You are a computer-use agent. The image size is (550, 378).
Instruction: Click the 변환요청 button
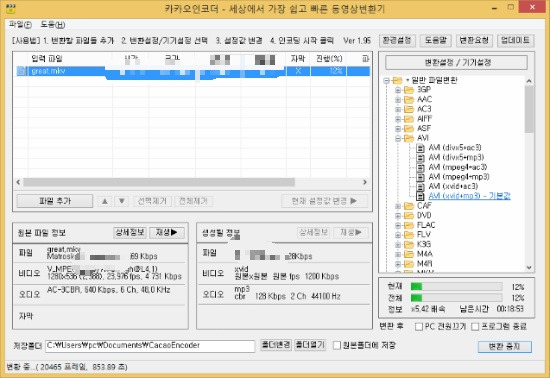(x=474, y=41)
